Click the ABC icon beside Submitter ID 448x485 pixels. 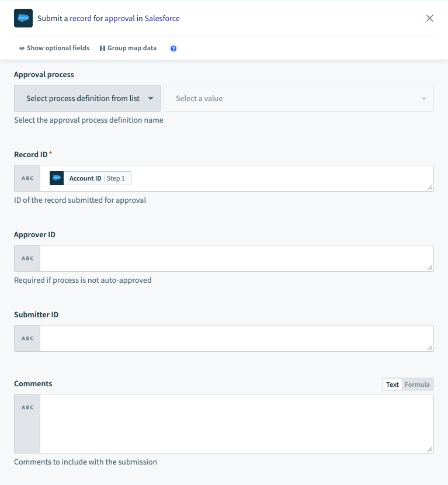pyautogui.click(x=26, y=338)
